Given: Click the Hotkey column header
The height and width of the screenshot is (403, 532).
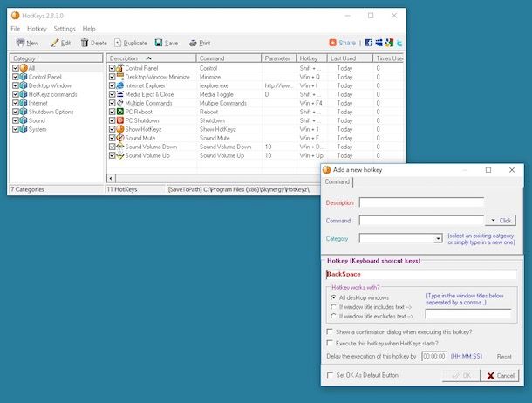Looking at the screenshot, I should coord(311,58).
